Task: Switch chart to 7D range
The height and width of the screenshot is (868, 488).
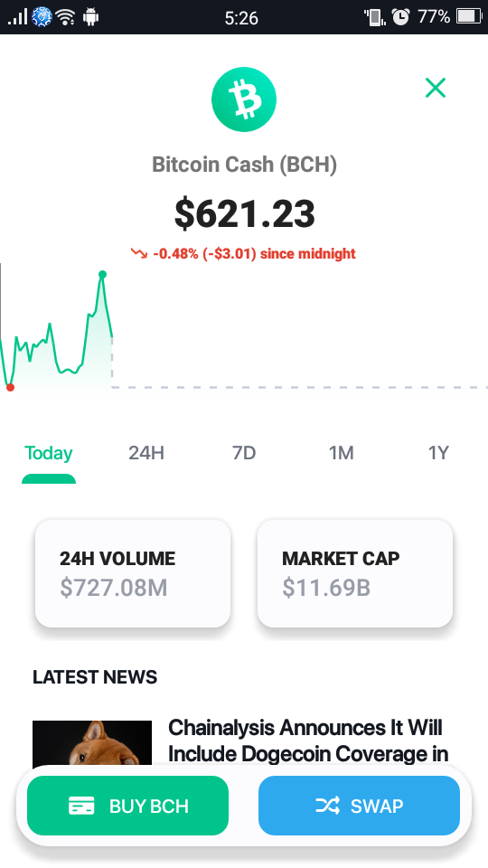Action: (244, 453)
